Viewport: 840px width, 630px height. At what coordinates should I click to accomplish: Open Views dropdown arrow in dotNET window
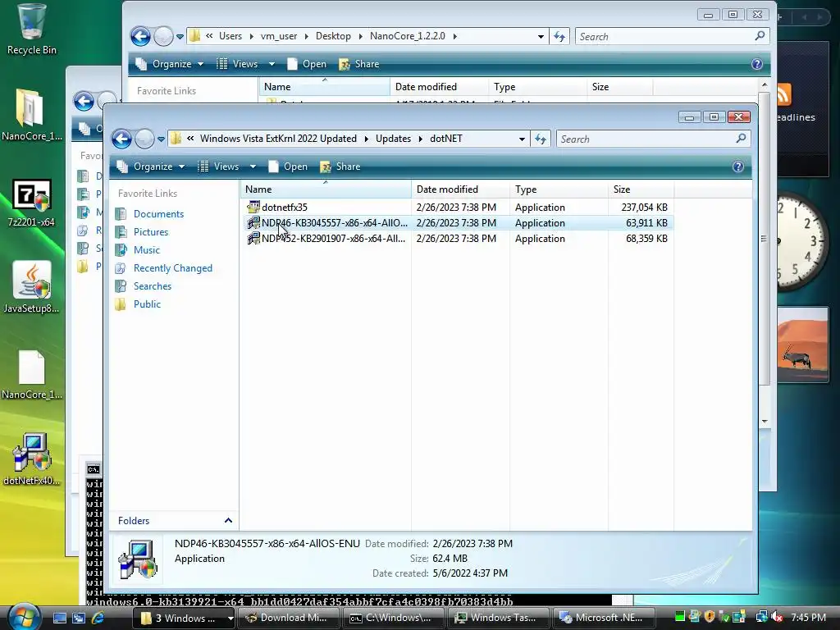(x=253, y=167)
